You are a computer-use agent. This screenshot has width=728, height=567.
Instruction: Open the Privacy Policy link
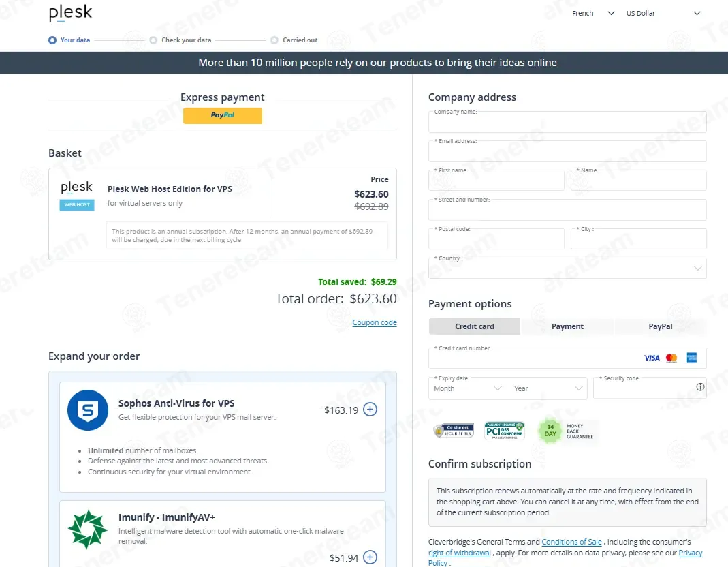691,553
